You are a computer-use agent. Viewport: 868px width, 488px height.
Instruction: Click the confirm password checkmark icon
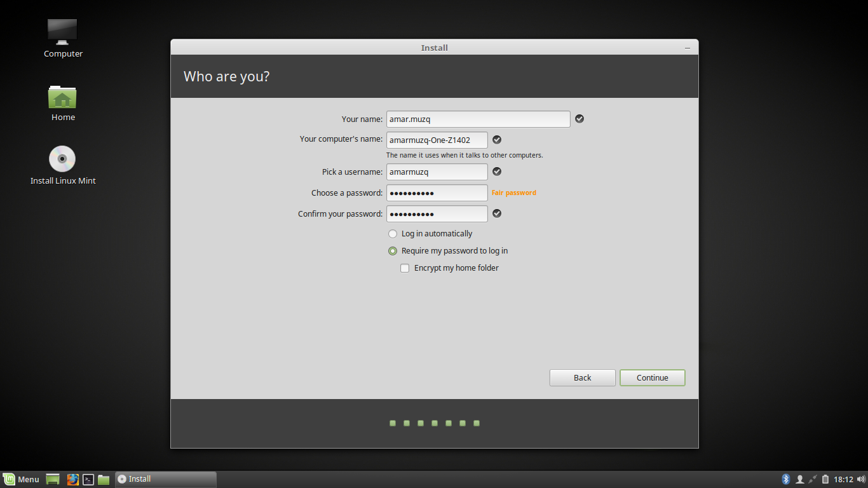pyautogui.click(x=497, y=213)
